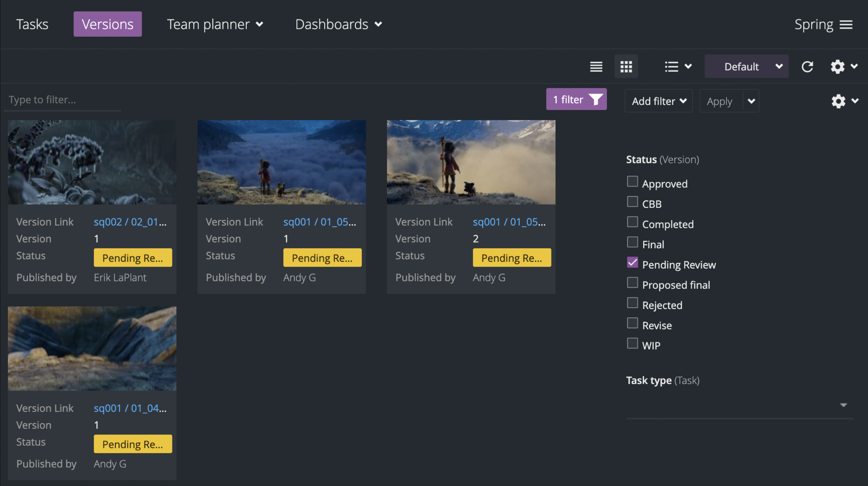Check the Approved status checkbox
This screenshot has width=868, height=486.
click(632, 181)
